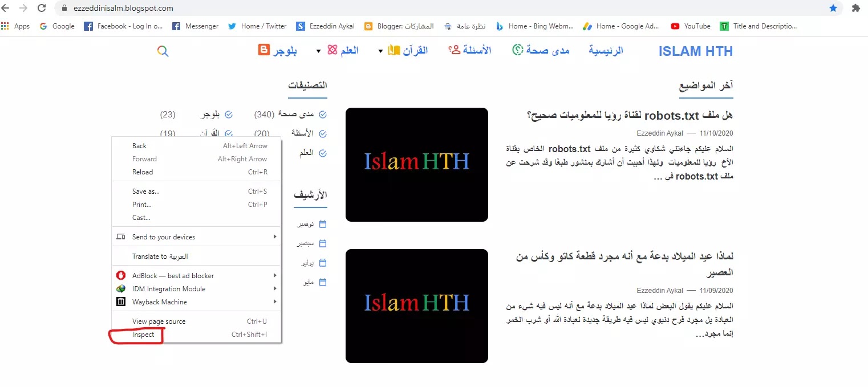868x387 pixels.
Task: Select Reload in the context menu
Action: point(197,172)
